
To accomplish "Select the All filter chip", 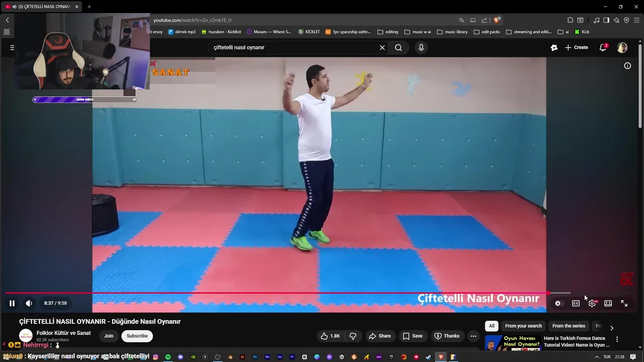I will click(x=492, y=326).
